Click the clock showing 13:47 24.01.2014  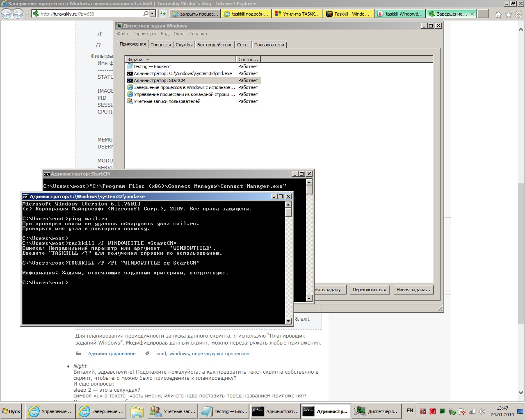[502, 411]
